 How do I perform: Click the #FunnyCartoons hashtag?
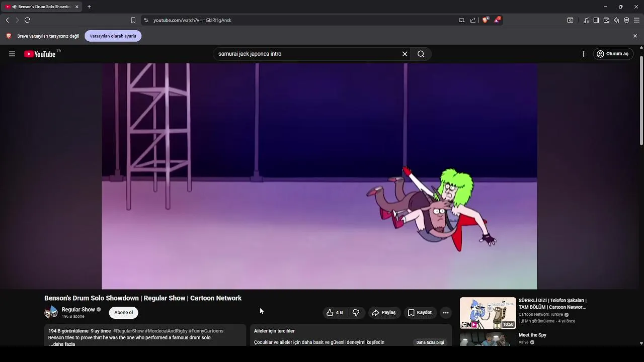(x=206, y=331)
